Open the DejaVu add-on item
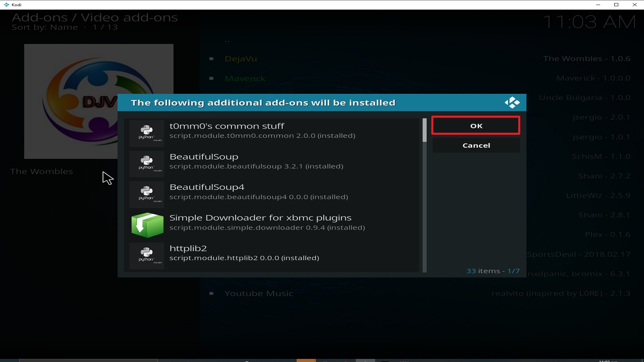 pyautogui.click(x=240, y=59)
